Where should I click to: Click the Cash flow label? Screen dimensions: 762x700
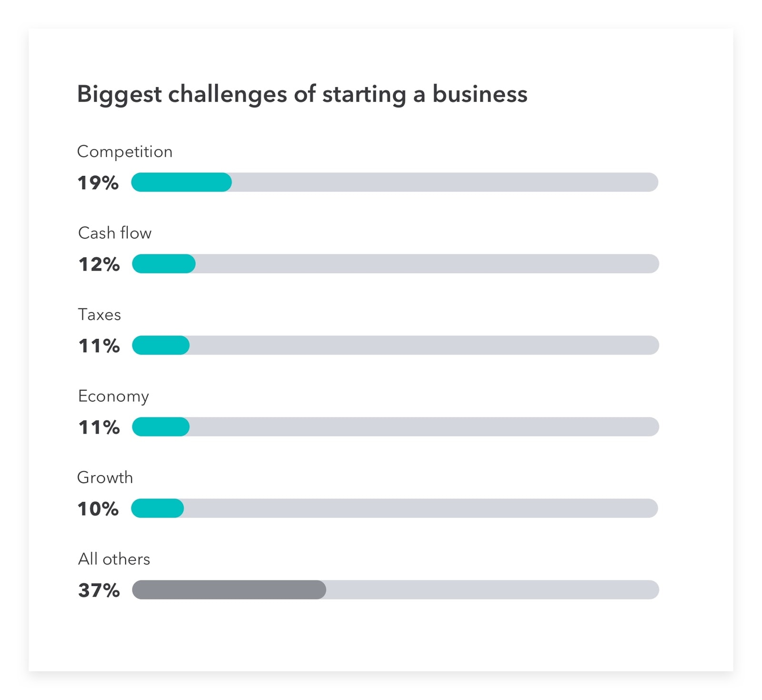point(115,233)
